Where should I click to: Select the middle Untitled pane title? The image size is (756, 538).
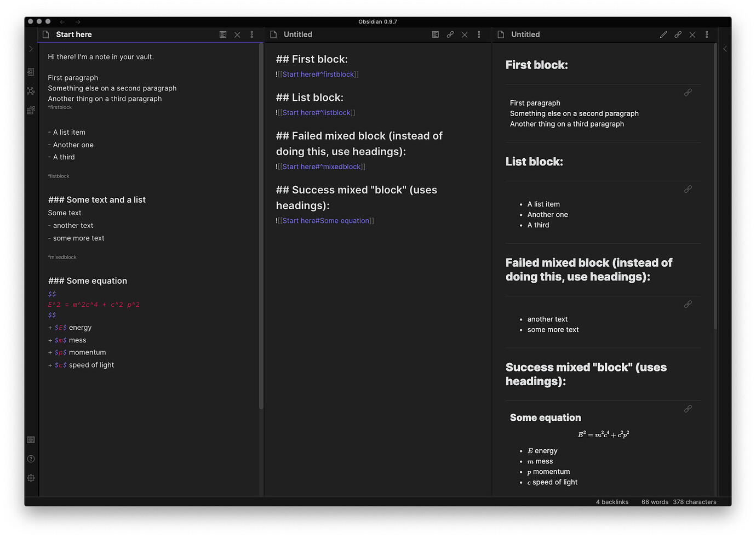(298, 34)
